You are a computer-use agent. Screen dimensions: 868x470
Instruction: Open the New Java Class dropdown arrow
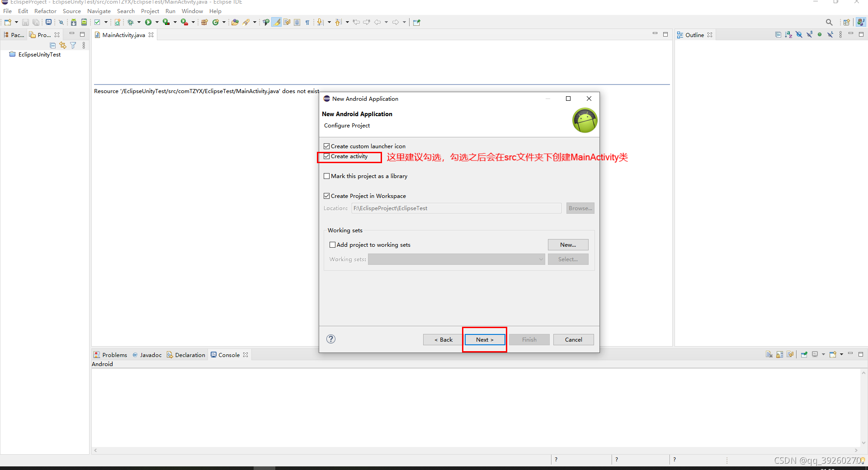coord(224,22)
